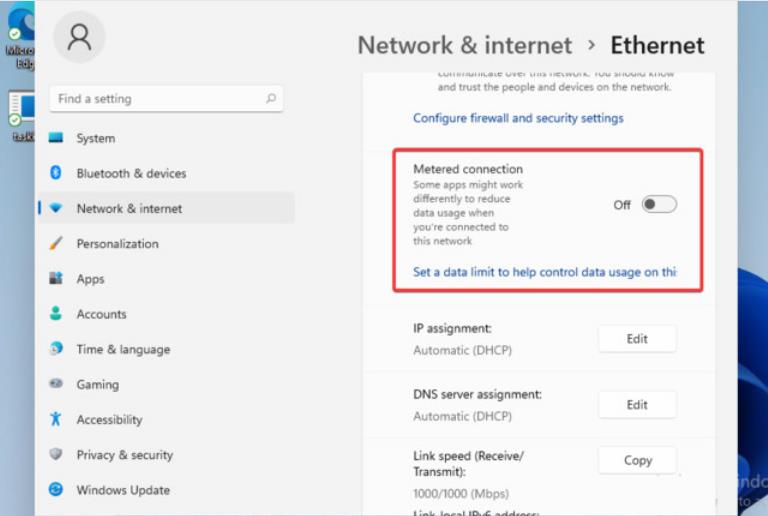Click the Personalization paintbrush icon
Image resolution: width=768 pixels, height=516 pixels.
click(56, 243)
